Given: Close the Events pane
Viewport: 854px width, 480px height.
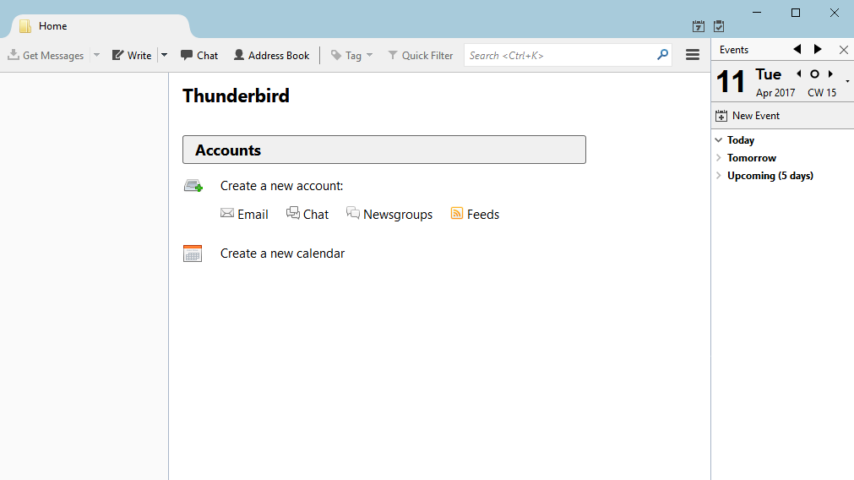Looking at the screenshot, I should coord(844,50).
